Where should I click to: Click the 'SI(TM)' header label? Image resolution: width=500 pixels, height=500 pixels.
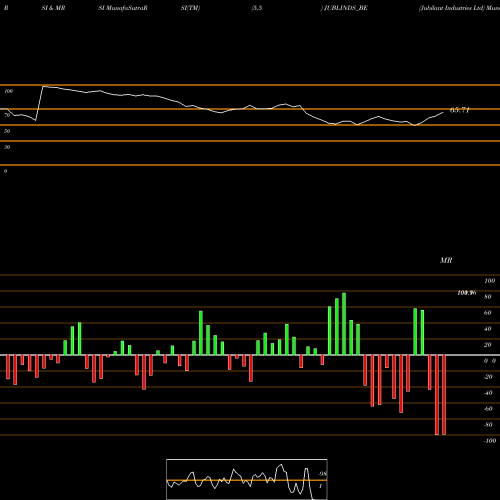click(x=190, y=8)
